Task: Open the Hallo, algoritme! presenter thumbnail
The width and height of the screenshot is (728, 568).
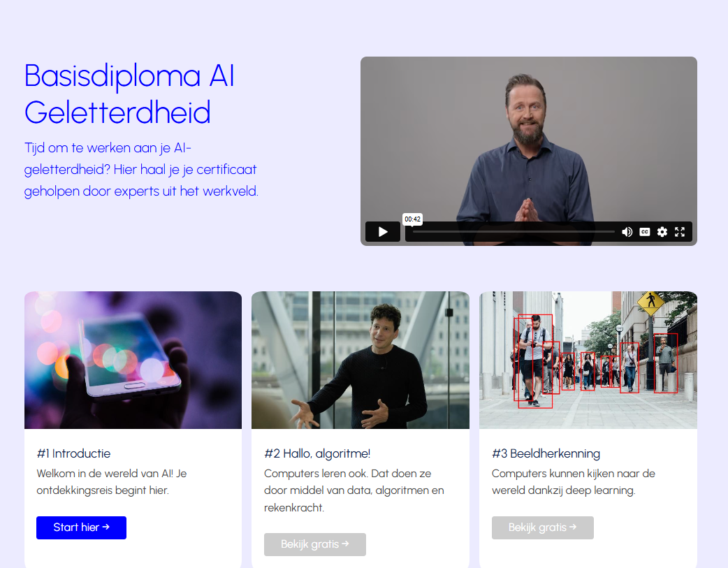Action: (x=361, y=360)
